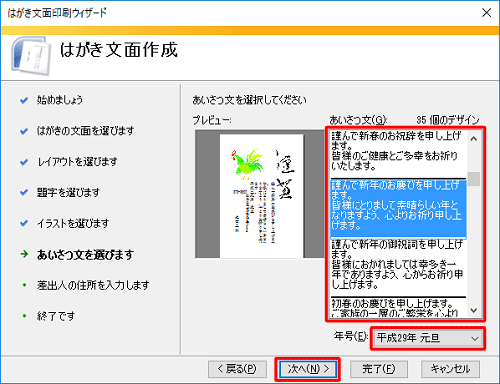Go to step はがきの文面を選びます

click(86, 130)
